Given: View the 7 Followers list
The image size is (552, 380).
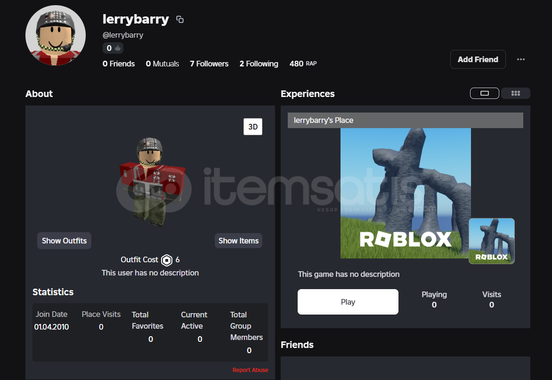Looking at the screenshot, I should [x=209, y=64].
